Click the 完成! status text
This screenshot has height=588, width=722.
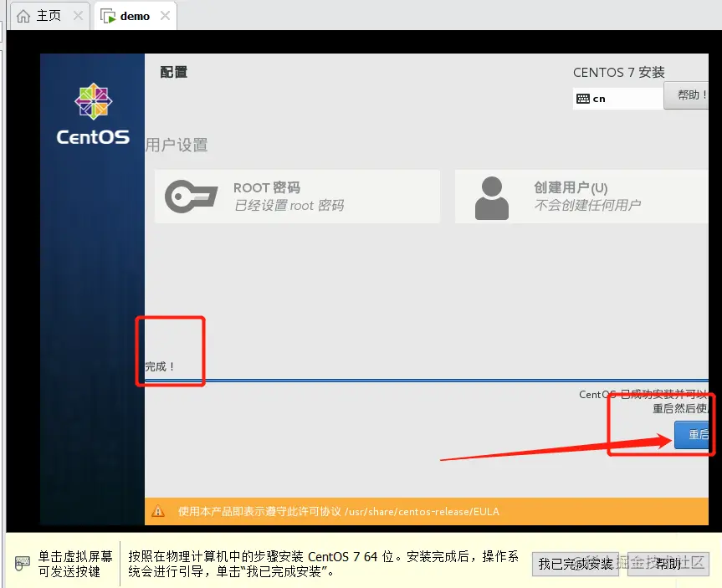[161, 366]
